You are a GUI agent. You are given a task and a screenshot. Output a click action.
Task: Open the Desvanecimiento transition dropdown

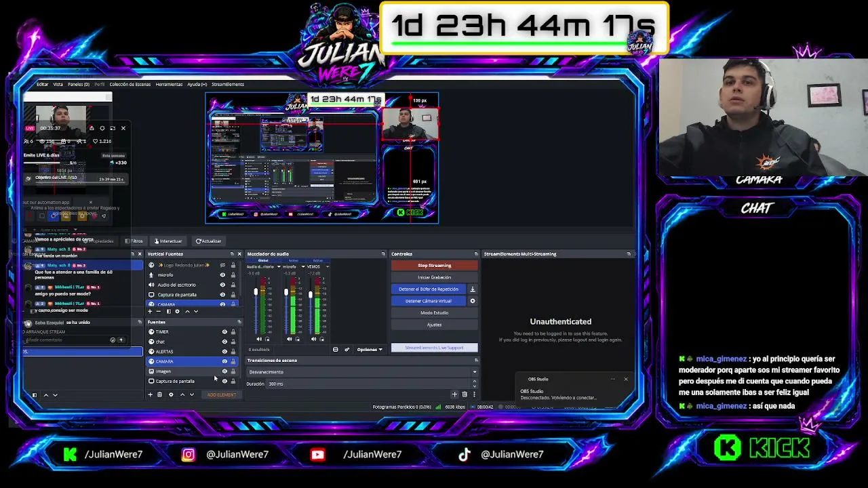click(362, 372)
